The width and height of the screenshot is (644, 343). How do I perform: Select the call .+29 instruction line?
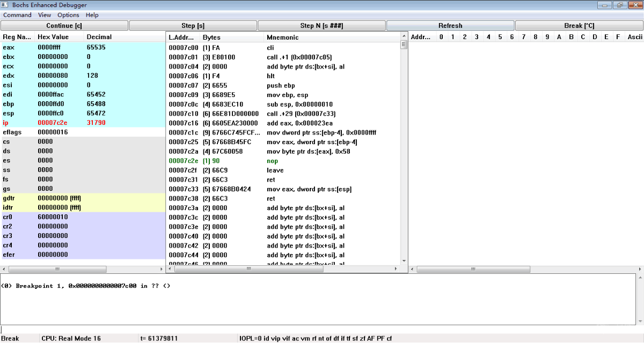[283, 114]
